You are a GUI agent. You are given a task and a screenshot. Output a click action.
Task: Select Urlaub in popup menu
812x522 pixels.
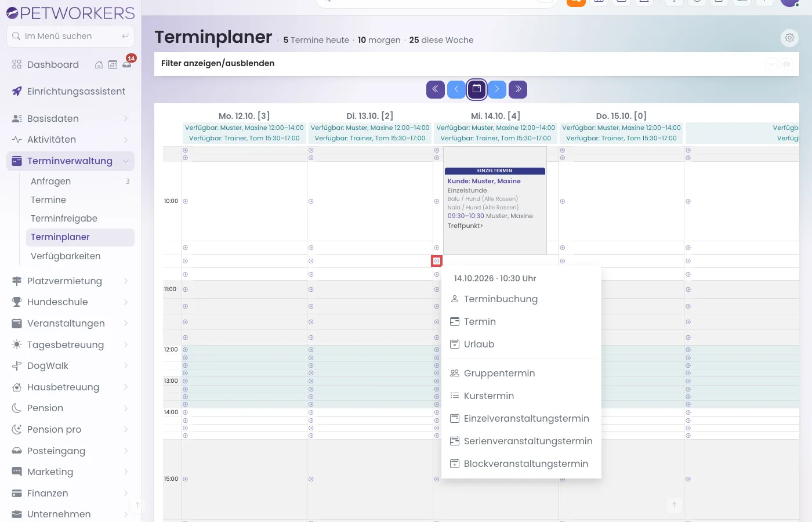click(x=521, y=344)
